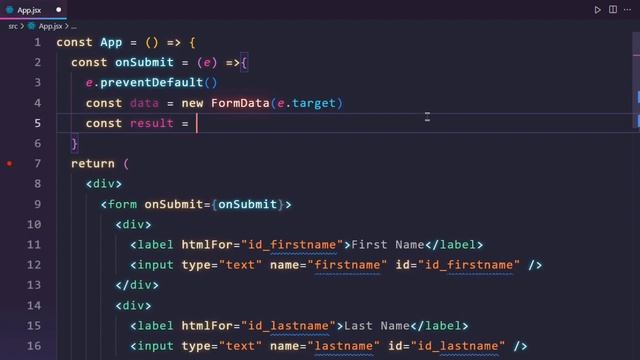Click type value "text" on line 16
Viewport: 640px width, 360px height.
240,346
